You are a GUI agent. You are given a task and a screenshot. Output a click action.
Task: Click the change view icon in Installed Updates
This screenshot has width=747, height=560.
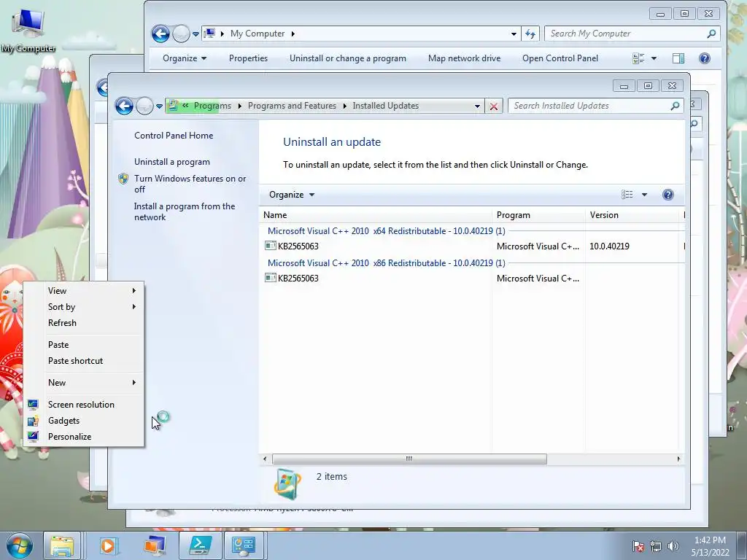(x=627, y=194)
